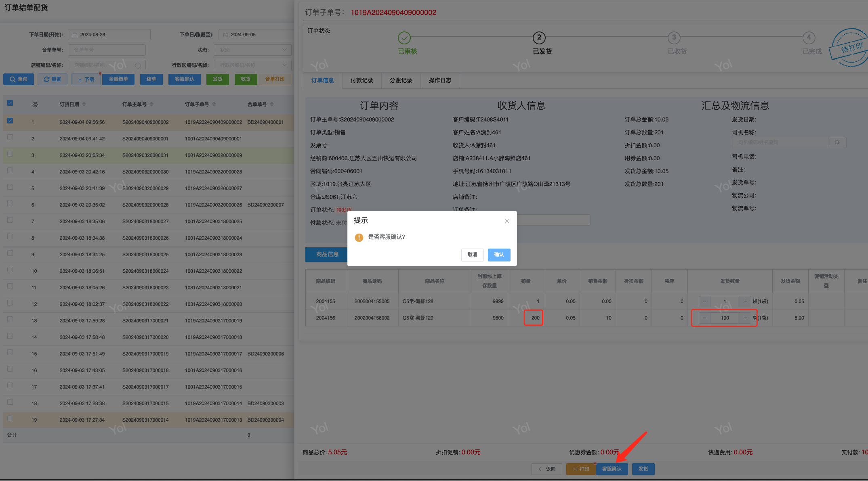Close the 提示 dialog with X icon
Screen dimensions: 868x481
(507, 221)
